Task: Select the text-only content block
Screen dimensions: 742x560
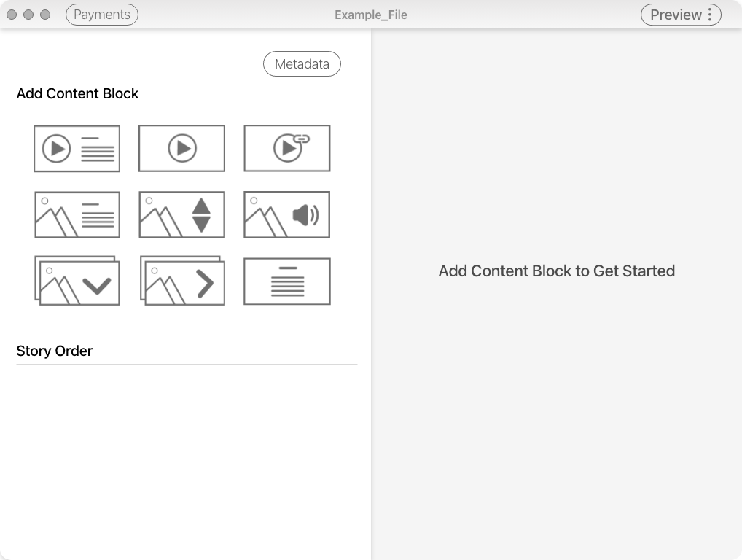Action: click(286, 281)
